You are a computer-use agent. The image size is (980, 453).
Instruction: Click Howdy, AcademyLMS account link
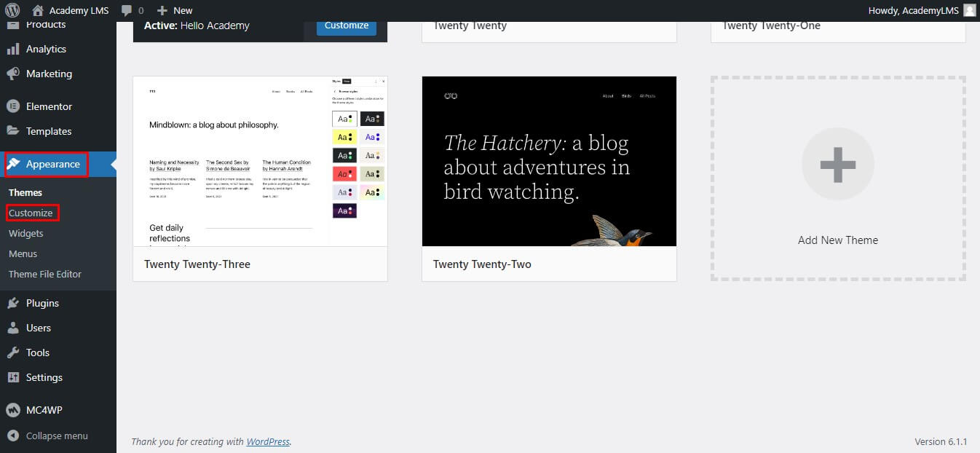point(913,10)
